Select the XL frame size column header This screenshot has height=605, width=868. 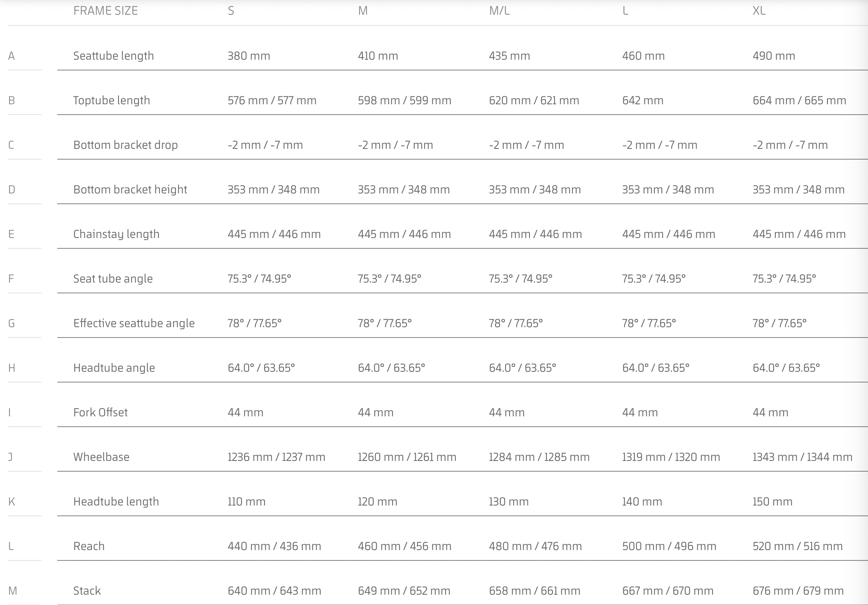coord(759,11)
